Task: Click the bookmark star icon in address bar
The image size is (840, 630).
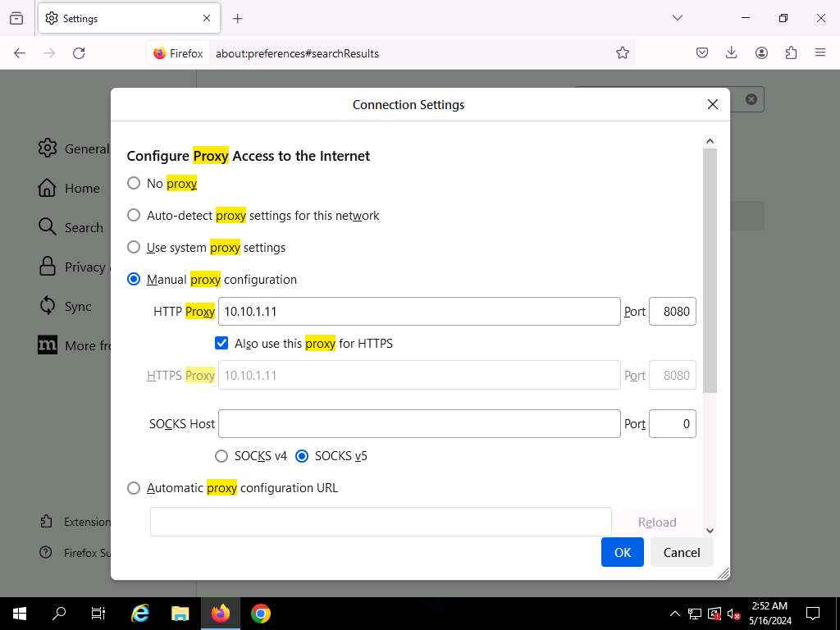Action: (x=623, y=52)
